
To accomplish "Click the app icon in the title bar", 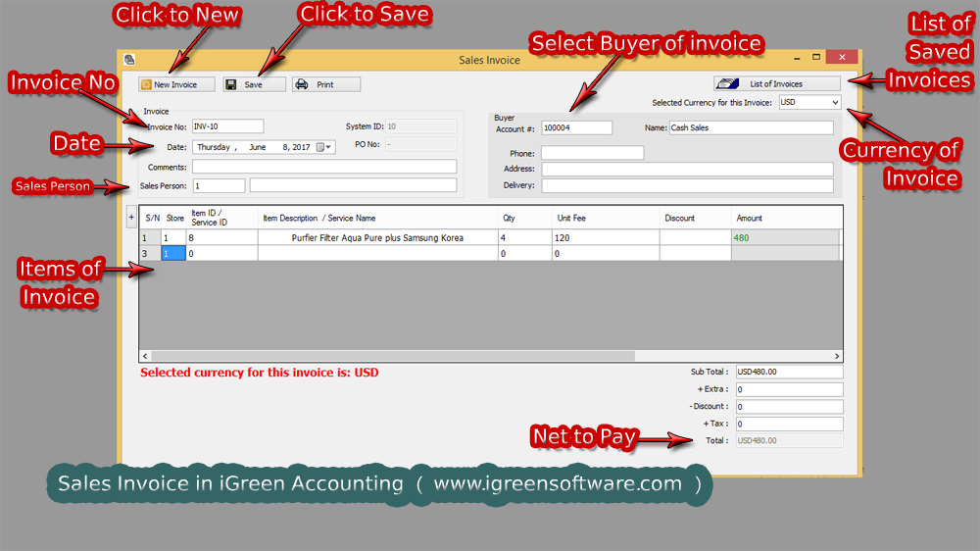I will pos(130,61).
